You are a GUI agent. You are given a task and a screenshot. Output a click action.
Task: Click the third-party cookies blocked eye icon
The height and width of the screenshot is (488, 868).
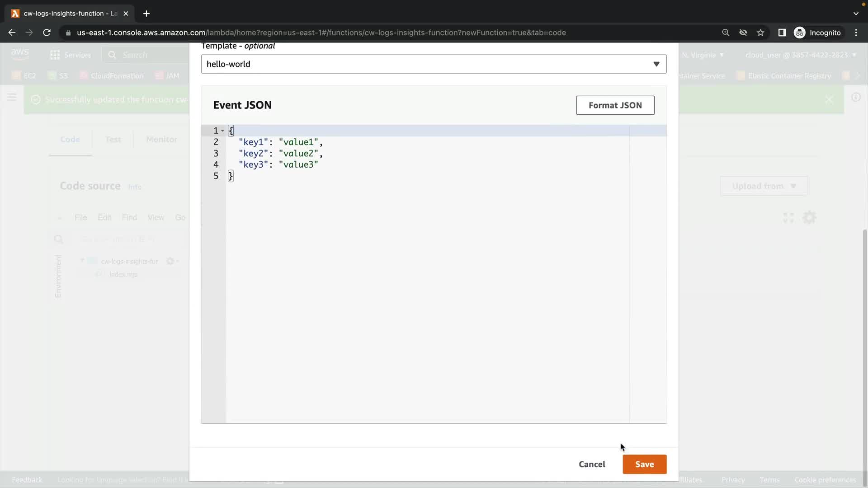click(x=743, y=33)
